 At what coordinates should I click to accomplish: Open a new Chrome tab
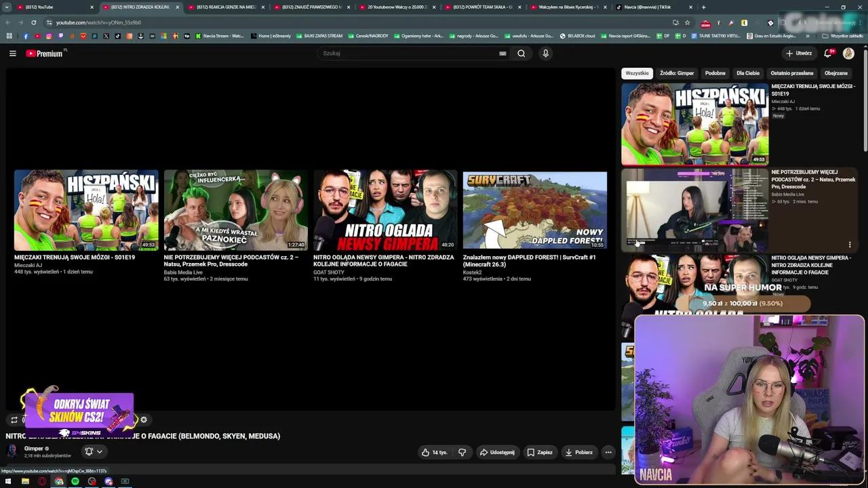(703, 7)
